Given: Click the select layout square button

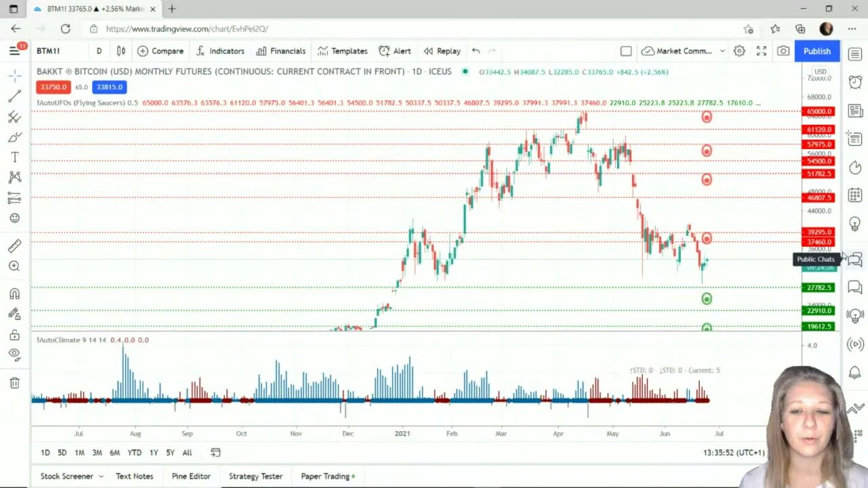Looking at the screenshot, I should click(x=626, y=51).
